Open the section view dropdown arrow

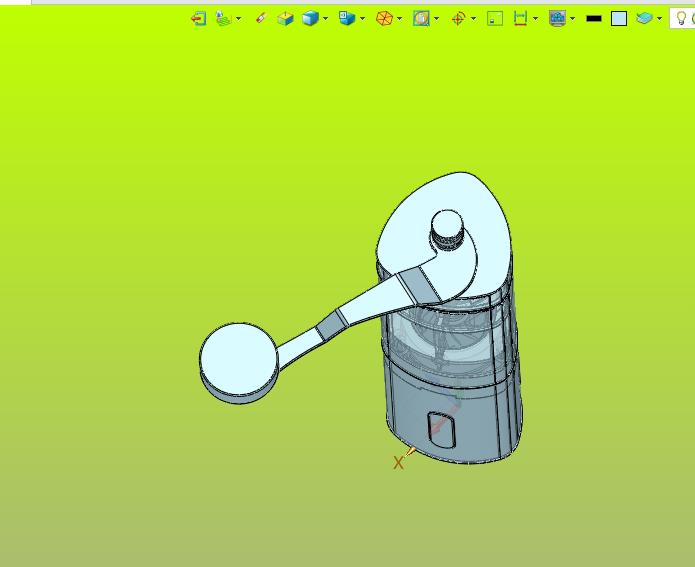click(437, 19)
